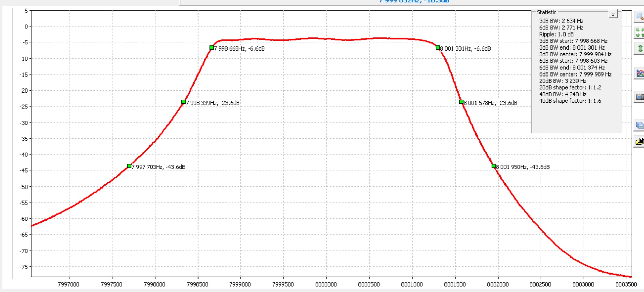
Task: Click the blue stacked-disks save icon
Action: tap(640, 125)
